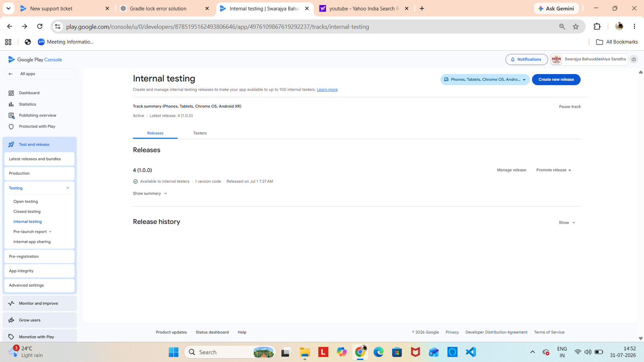Viewport: 644px width, 362px height.
Task: Switch to the Testers tab
Action: (x=200, y=133)
